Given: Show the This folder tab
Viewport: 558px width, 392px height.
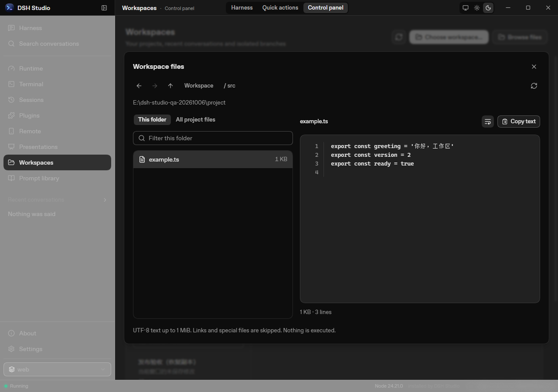Looking at the screenshot, I should tap(152, 120).
